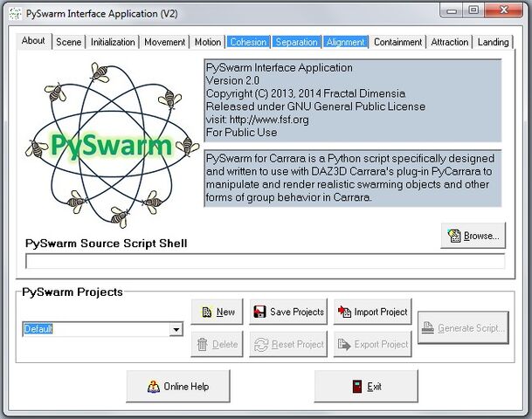
Task: Click the http://www.fsf.org text
Action: coord(269,120)
